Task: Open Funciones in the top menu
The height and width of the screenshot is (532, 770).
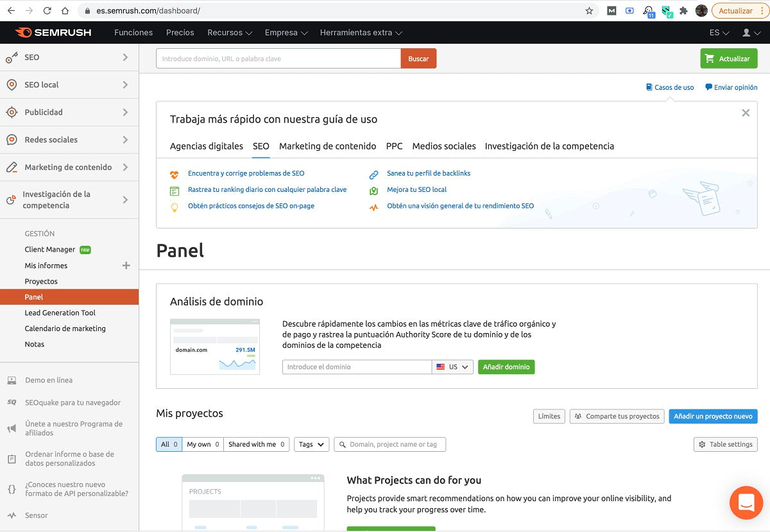Action: [133, 33]
